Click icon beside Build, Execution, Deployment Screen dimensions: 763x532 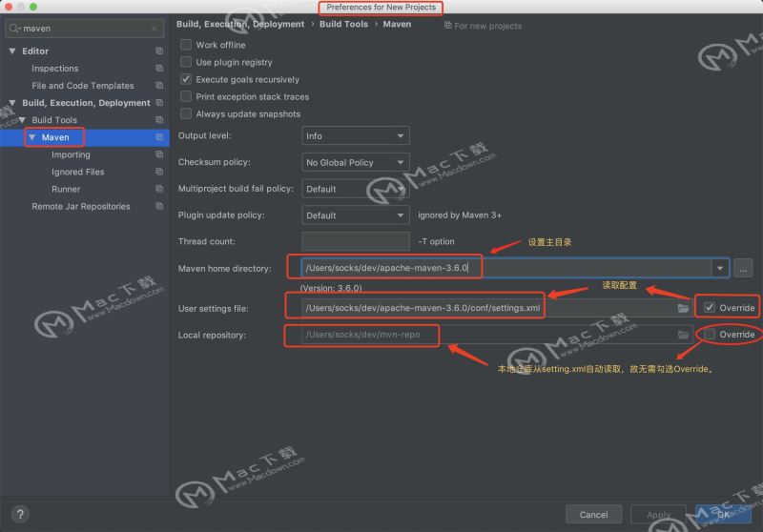pyautogui.click(x=159, y=103)
